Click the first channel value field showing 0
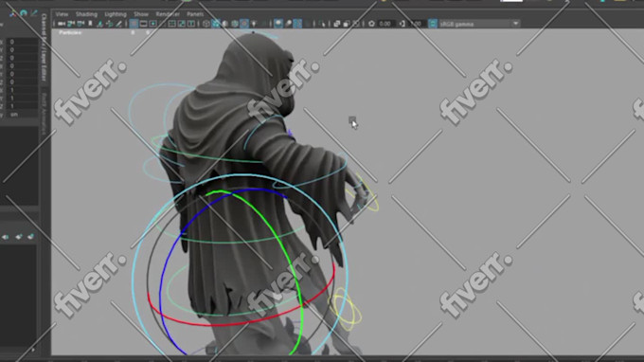Screen dimensions: 644x362 [23, 42]
